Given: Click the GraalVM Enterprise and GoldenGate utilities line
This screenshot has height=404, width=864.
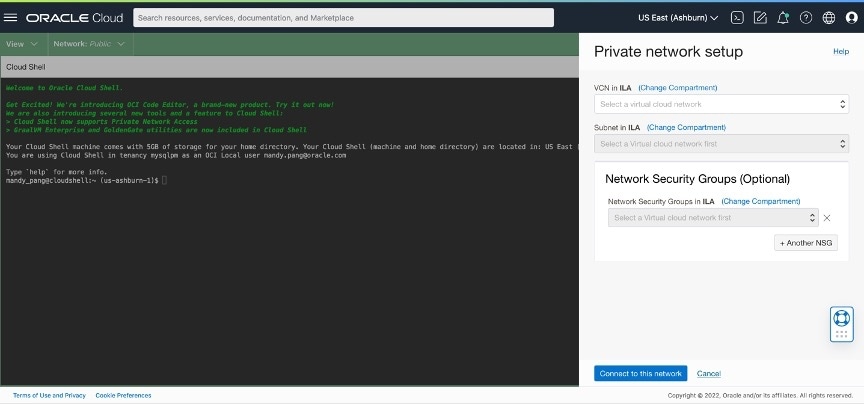Looking at the screenshot, I should click(x=156, y=130).
